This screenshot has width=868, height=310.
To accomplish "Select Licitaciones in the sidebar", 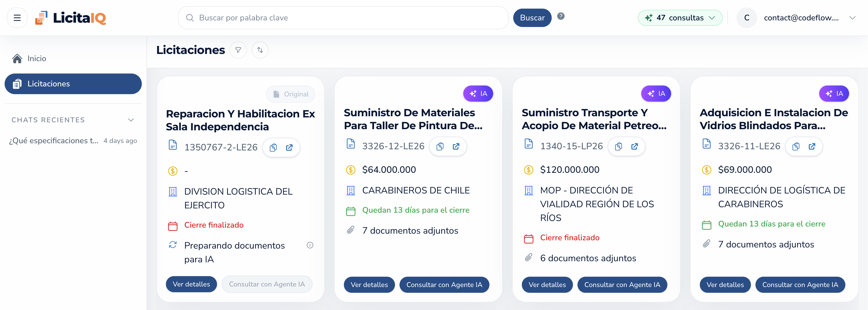I will (x=49, y=84).
